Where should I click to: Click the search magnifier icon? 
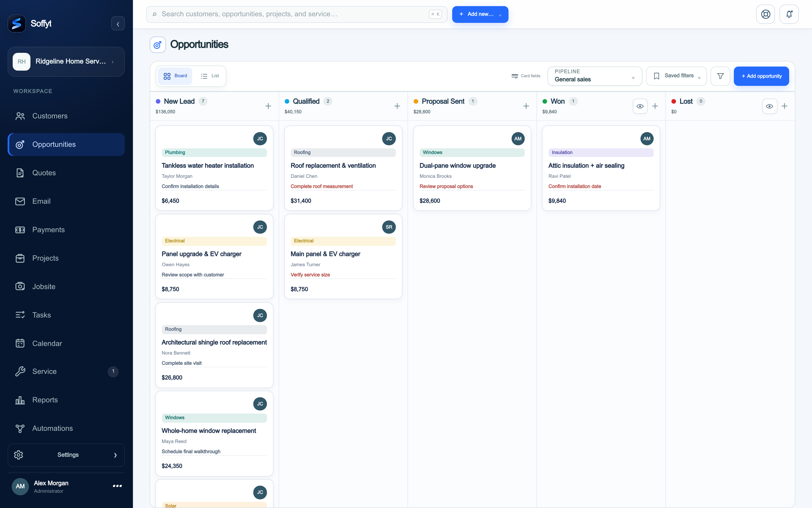(154, 14)
